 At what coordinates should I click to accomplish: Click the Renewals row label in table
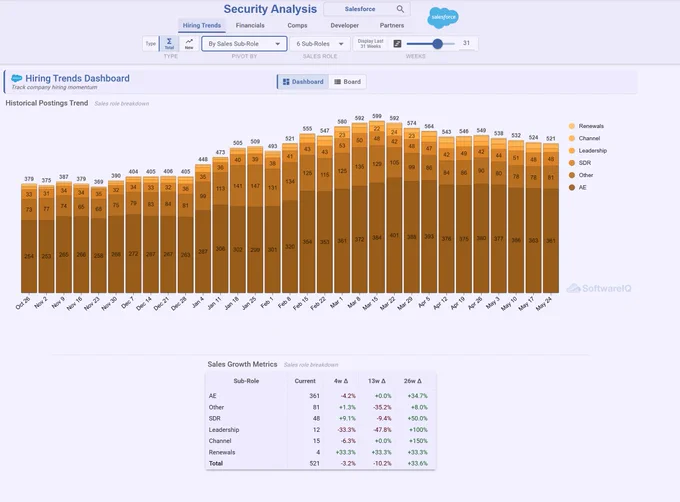pyautogui.click(x=222, y=452)
